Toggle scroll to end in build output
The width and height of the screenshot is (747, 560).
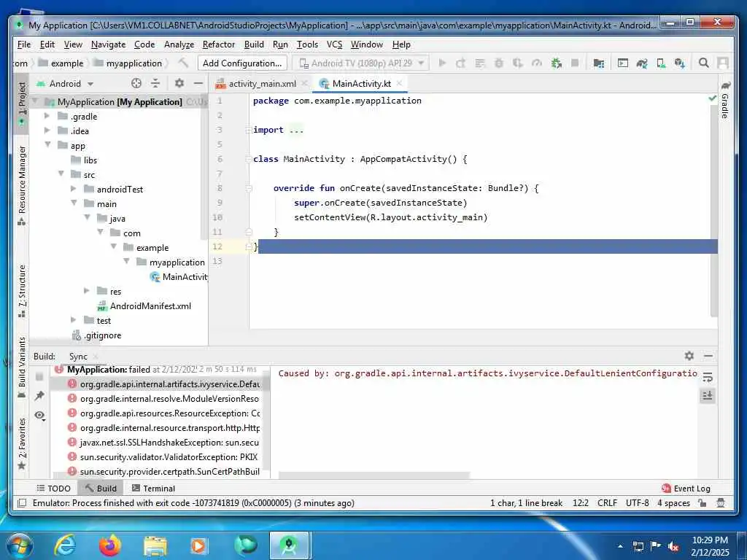click(708, 396)
